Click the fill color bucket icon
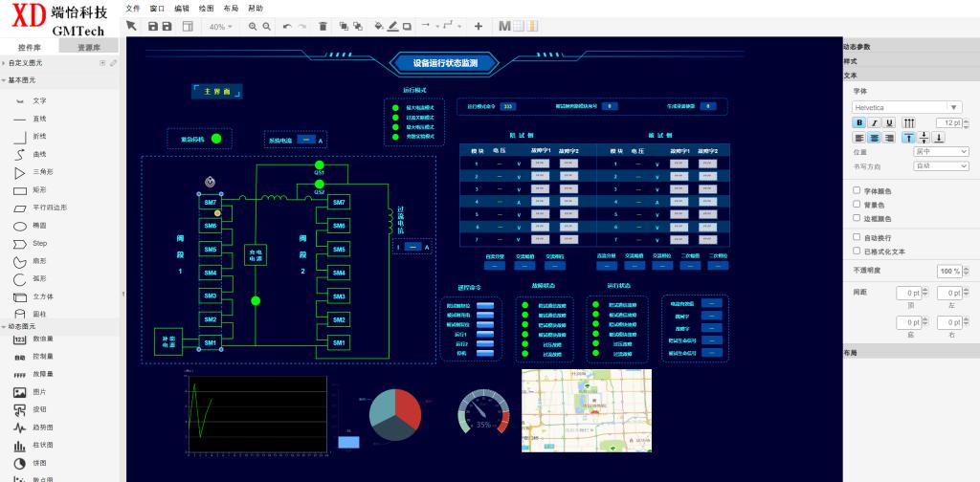The height and width of the screenshot is (482, 980). coord(378,26)
